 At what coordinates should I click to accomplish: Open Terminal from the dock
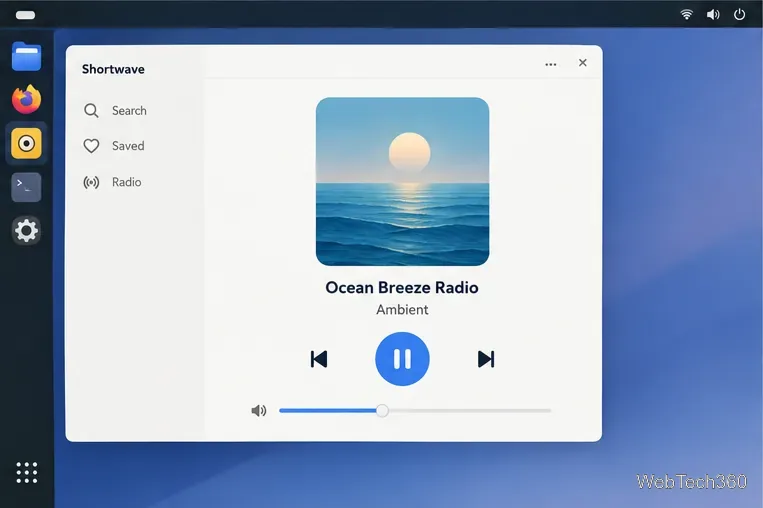(26, 187)
